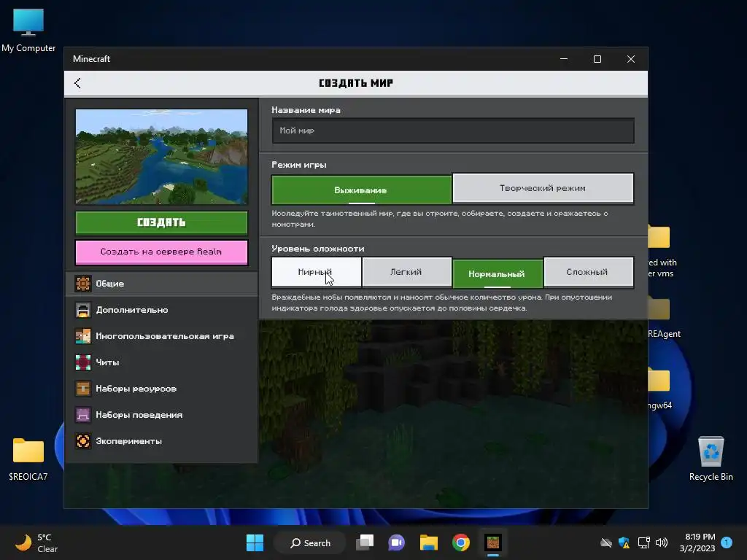Select the Выживание game mode
Viewport: 747px width, 560px height.
pos(361,190)
